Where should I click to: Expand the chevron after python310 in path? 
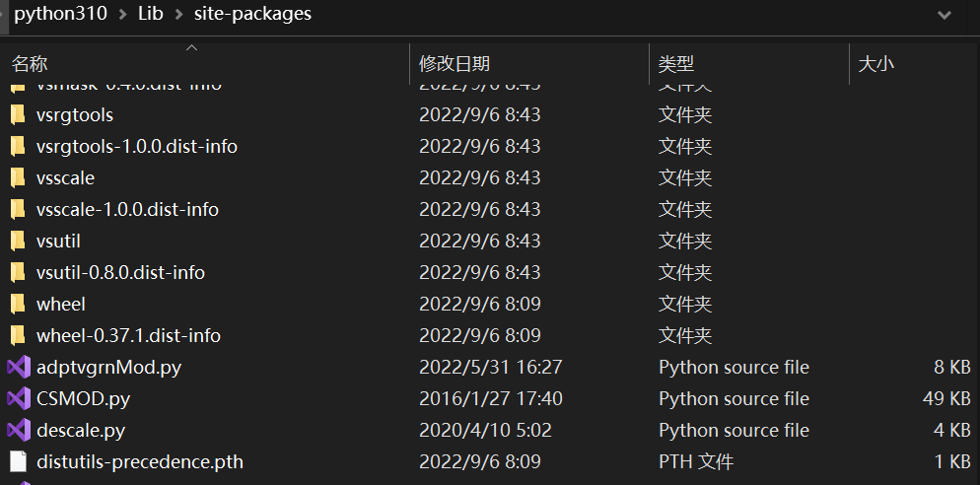122,15
